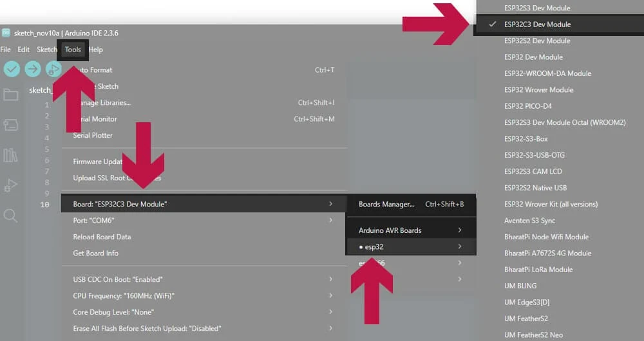Image resolution: width=644 pixels, height=341 pixels.
Task: Choose ESP32 Wrover Kit (all versions)
Action: pyautogui.click(x=558, y=204)
